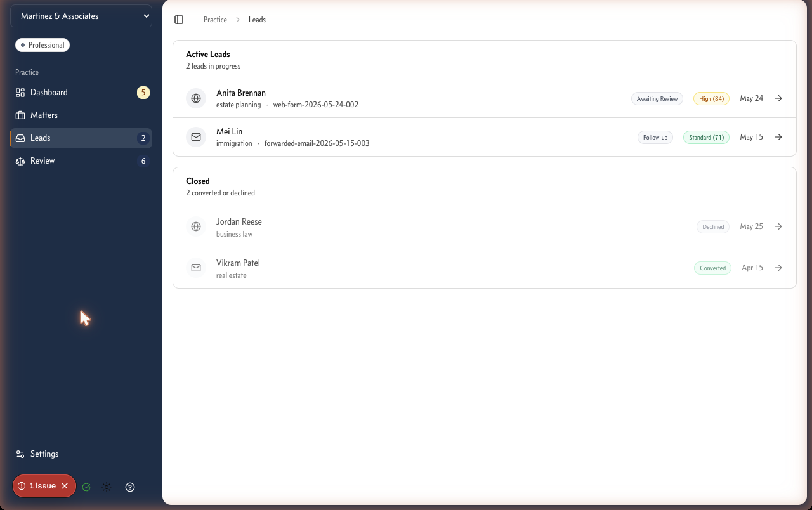The height and width of the screenshot is (510, 812).
Task: Open Settings in the sidebar
Action: pos(81,454)
